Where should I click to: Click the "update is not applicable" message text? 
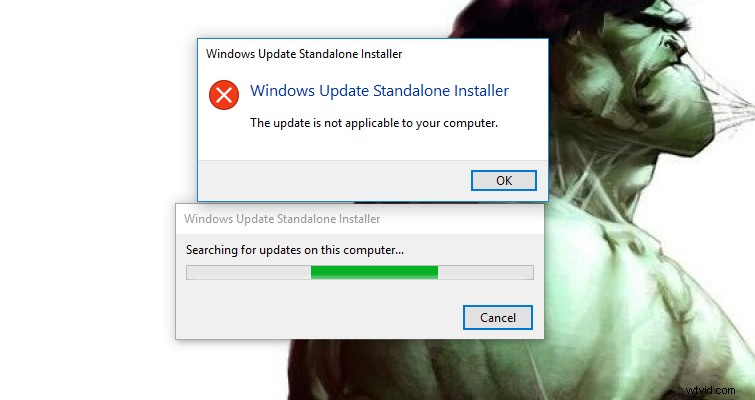click(374, 123)
